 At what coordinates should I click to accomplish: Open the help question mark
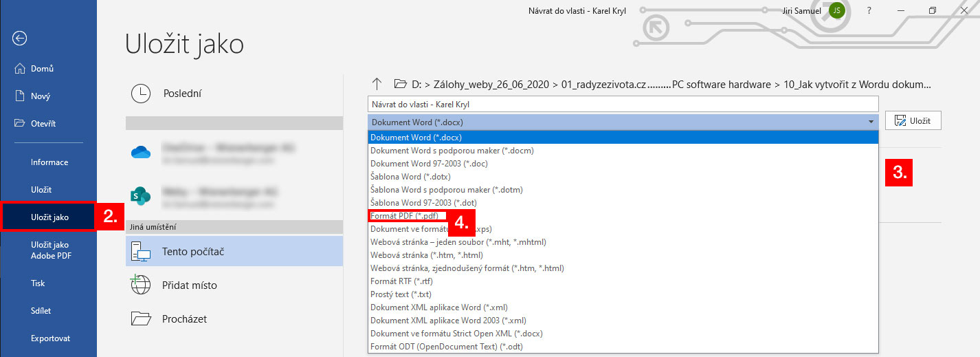[x=869, y=10]
